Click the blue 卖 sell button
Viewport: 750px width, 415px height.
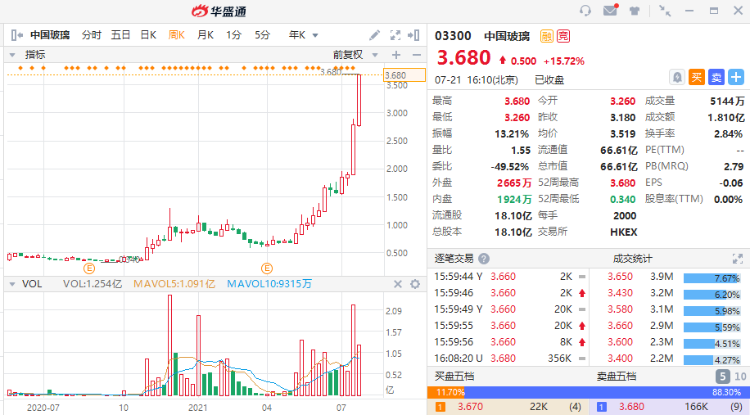pyautogui.click(x=716, y=77)
